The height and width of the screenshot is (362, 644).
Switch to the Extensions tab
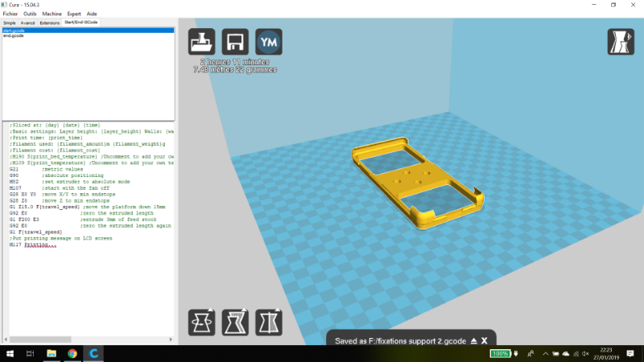(50, 23)
